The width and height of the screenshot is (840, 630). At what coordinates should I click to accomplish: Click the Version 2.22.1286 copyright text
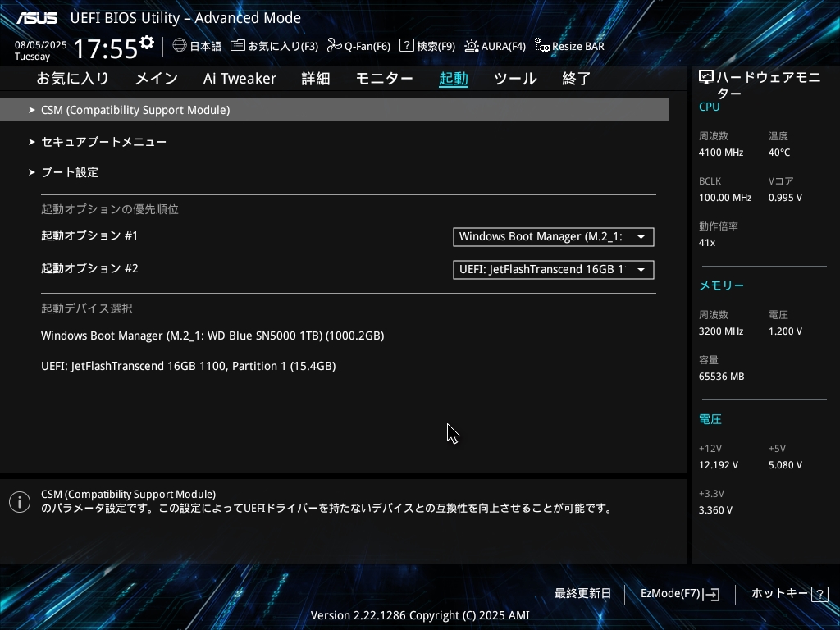pos(420,615)
